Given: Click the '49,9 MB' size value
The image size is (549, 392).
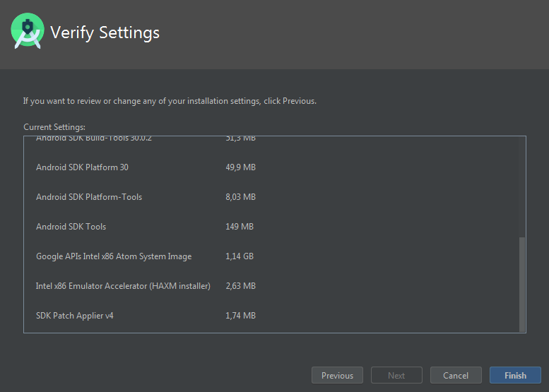Looking at the screenshot, I should (x=240, y=167).
